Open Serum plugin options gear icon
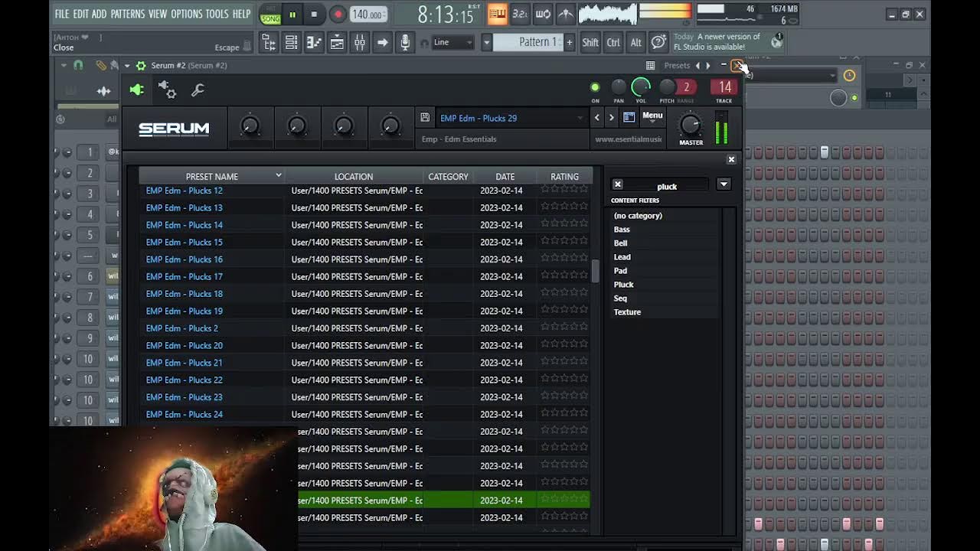 [x=141, y=66]
